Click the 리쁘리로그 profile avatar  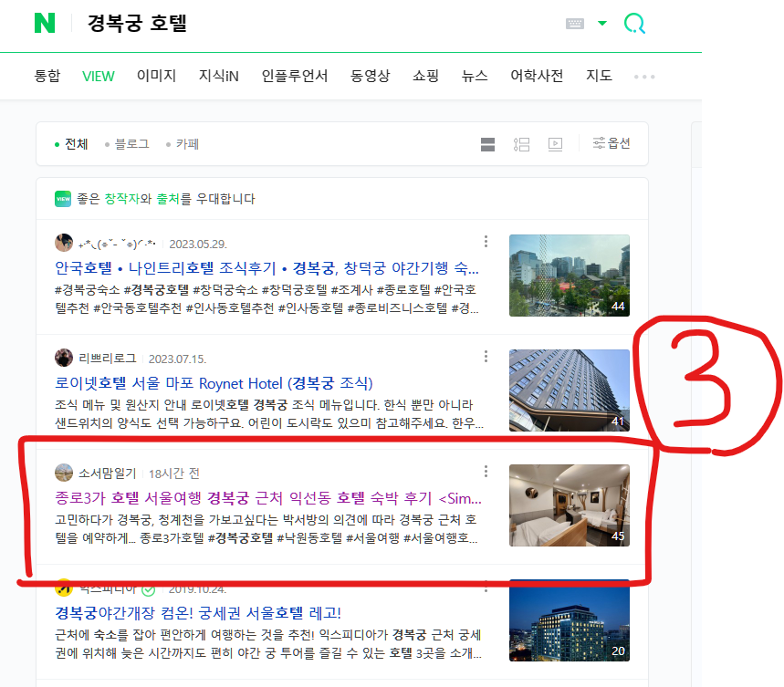64,358
